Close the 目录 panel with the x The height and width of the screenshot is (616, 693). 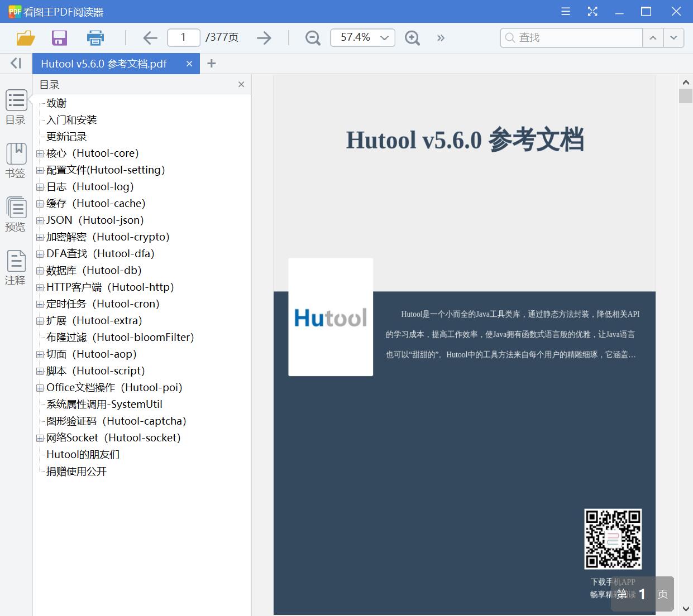click(x=241, y=84)
